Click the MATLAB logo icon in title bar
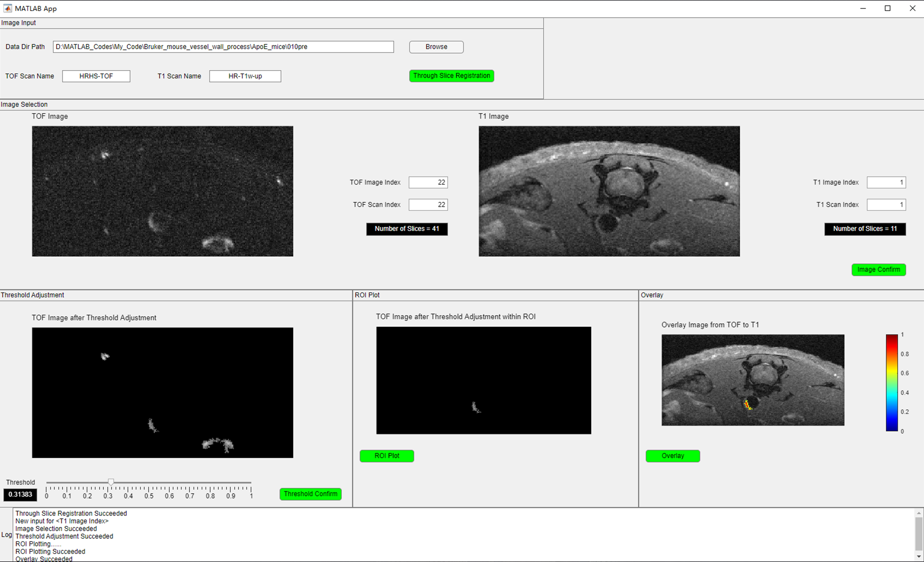The image size is (924, 562). (x=7, y=8)
